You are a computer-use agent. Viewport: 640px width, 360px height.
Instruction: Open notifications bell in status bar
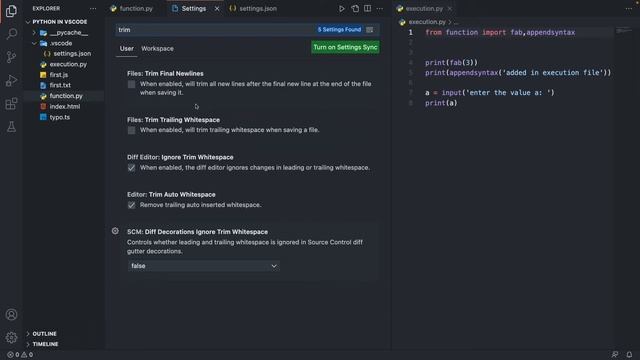[629, 355]
